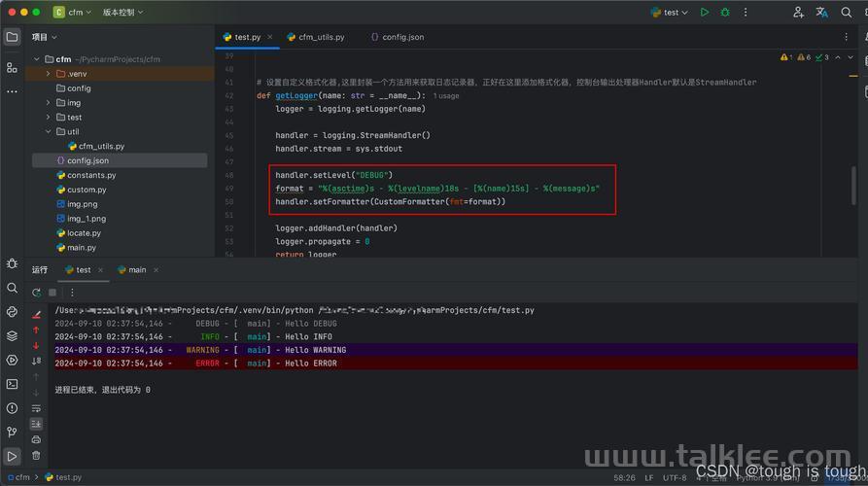Open the Find tool window in left sidebar
The height and width of the screenshot is (486, 868).
(12, 288)
